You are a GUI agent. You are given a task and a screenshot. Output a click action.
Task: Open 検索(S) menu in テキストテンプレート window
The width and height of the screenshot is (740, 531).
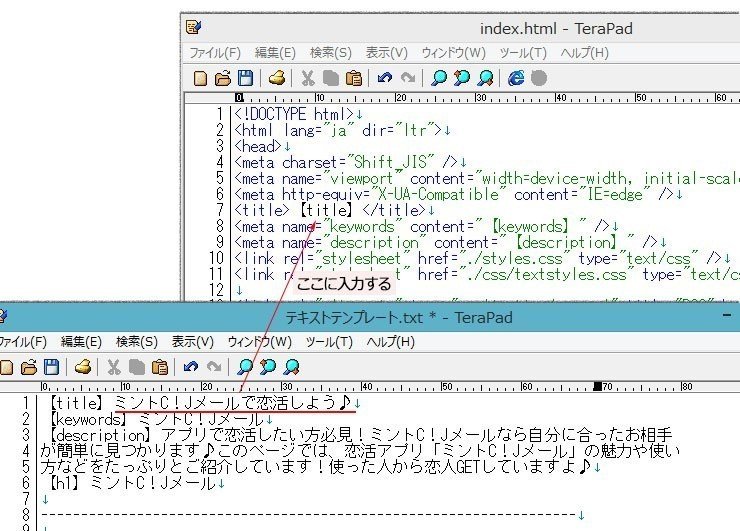click(x=137, y=342)
